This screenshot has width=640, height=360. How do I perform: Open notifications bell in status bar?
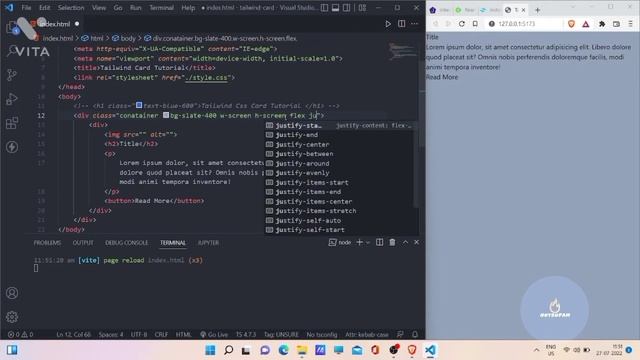pyautogui.click(x=415, y=334)
